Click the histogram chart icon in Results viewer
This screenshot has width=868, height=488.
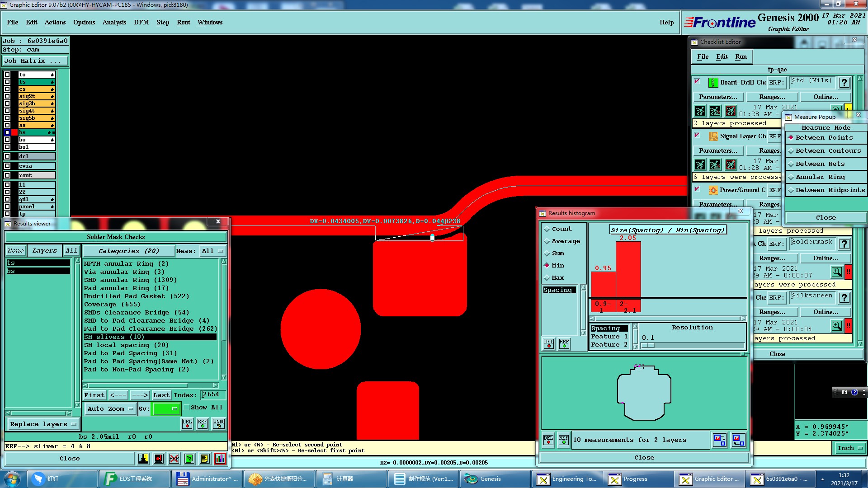tap(220, 459)
